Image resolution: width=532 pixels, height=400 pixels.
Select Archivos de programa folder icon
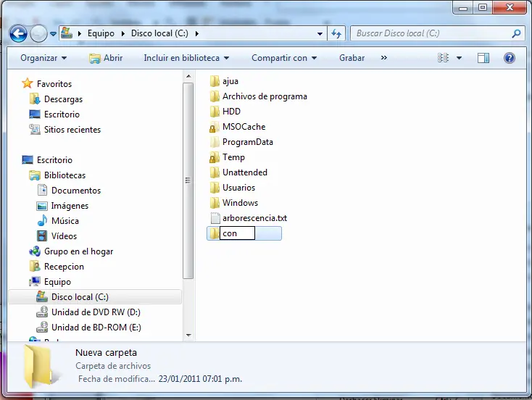pos(214,96)
